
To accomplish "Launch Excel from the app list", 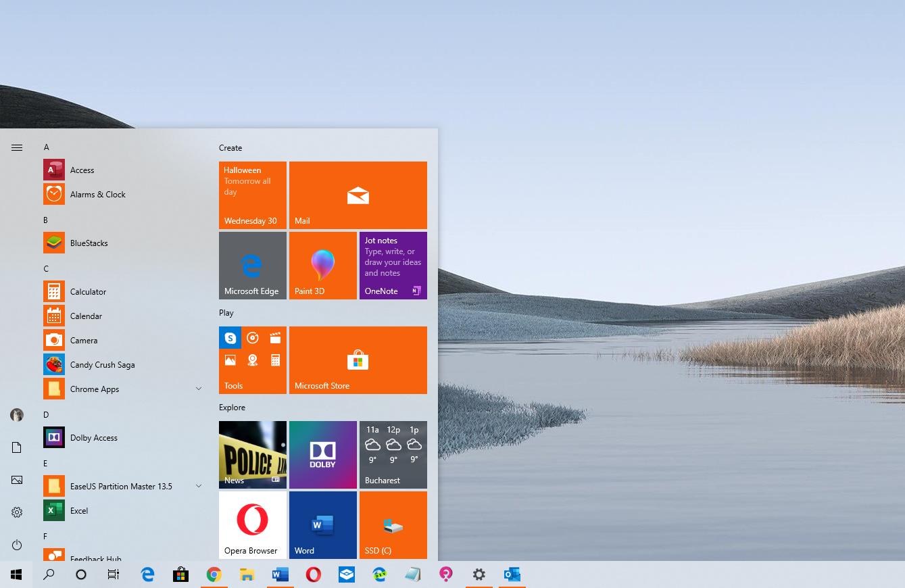I will tap(123, 511).
